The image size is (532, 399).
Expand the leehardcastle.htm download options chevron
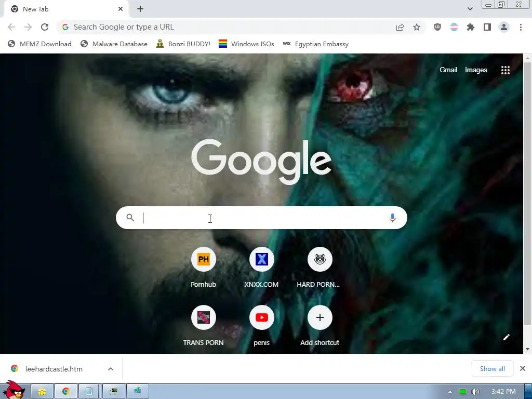[111, 369]
